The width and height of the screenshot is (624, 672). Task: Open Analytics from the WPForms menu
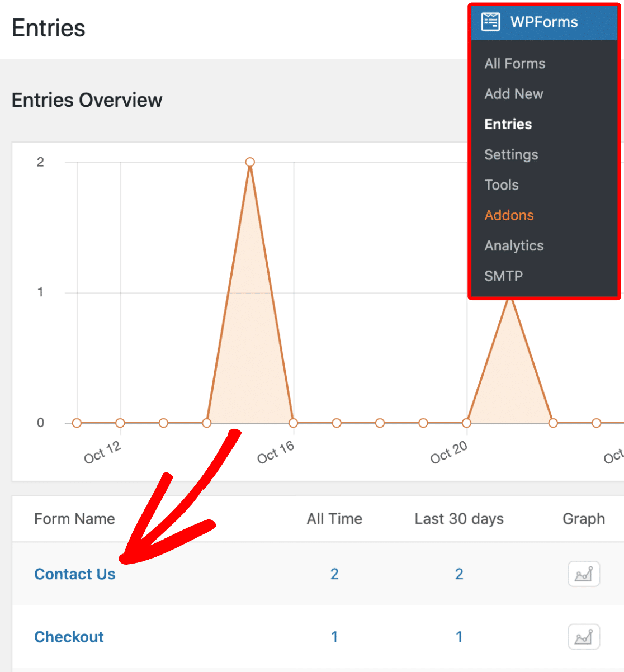click(x=514, y=245)
